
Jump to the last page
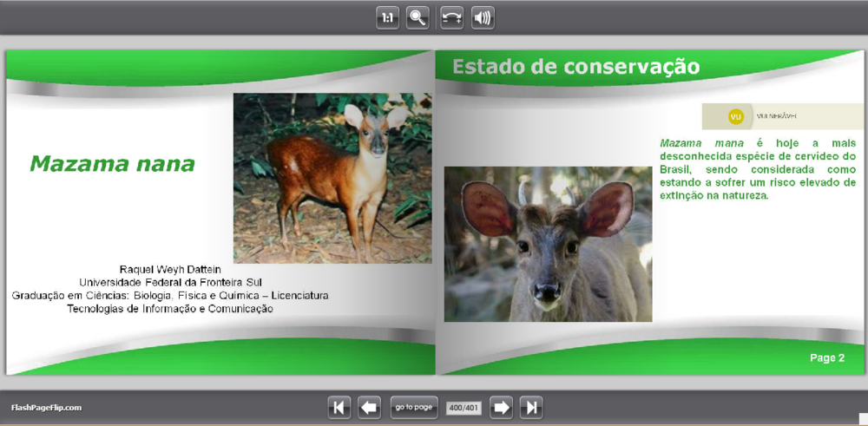point(531,407)
